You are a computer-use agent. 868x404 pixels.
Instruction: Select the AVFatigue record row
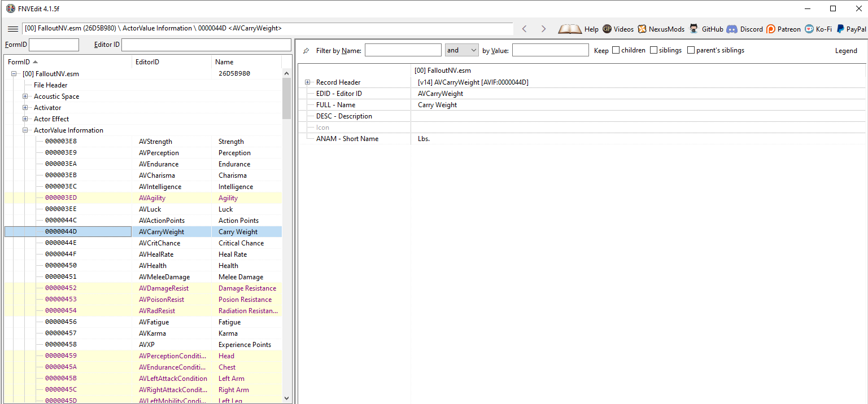[x=143, y=322]
